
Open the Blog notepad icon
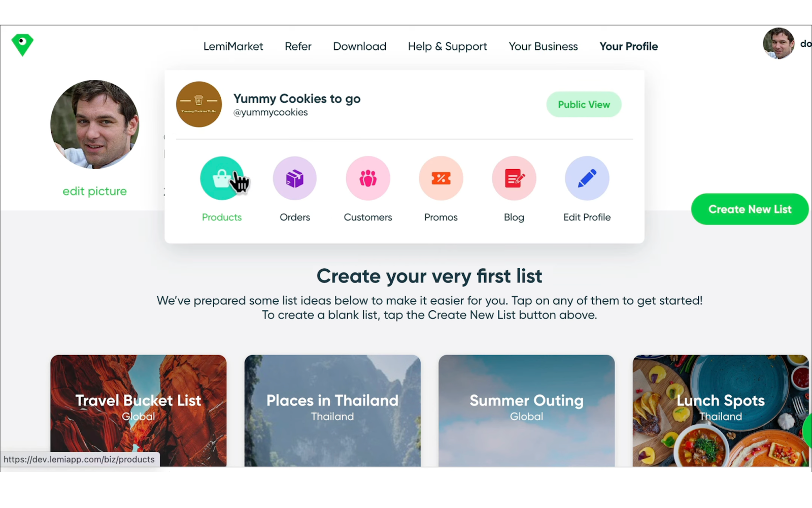tap(514, 178)
